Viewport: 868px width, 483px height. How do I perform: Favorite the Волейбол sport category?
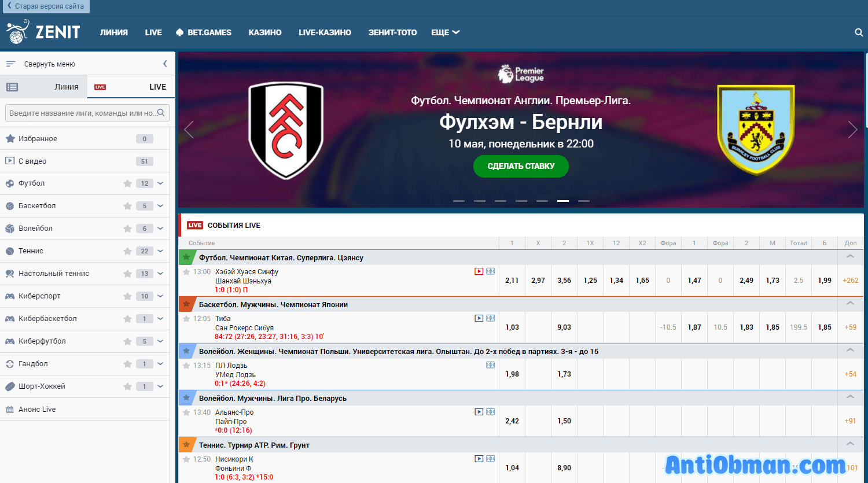coord(127,228)
